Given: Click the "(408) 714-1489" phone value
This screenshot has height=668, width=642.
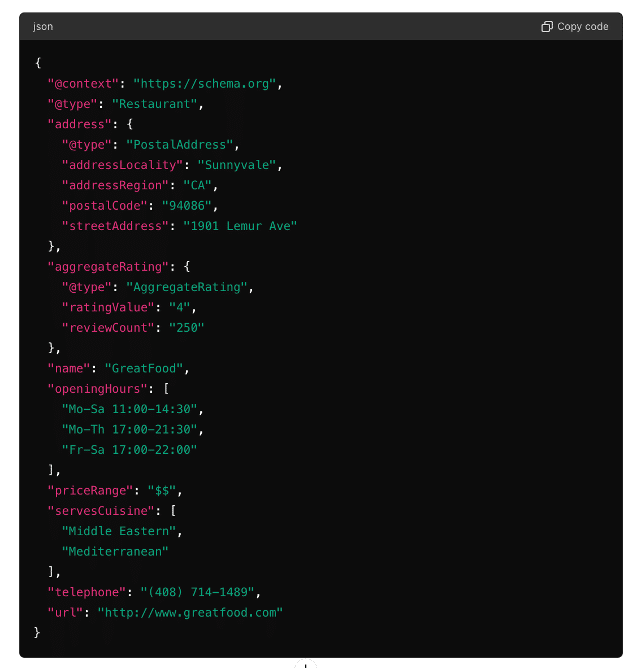Looking at the screenshot, I should coord(198,592).
